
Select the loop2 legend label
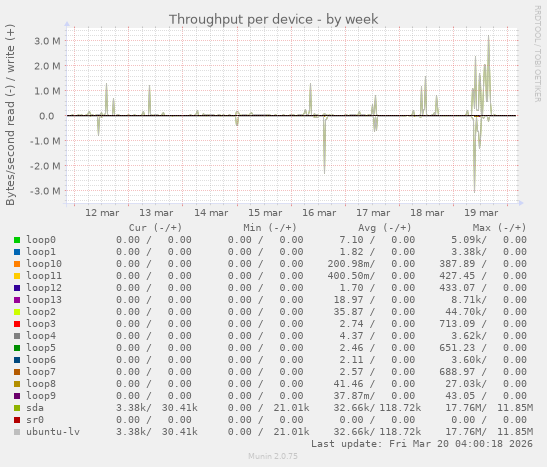[x=41, y=312]
